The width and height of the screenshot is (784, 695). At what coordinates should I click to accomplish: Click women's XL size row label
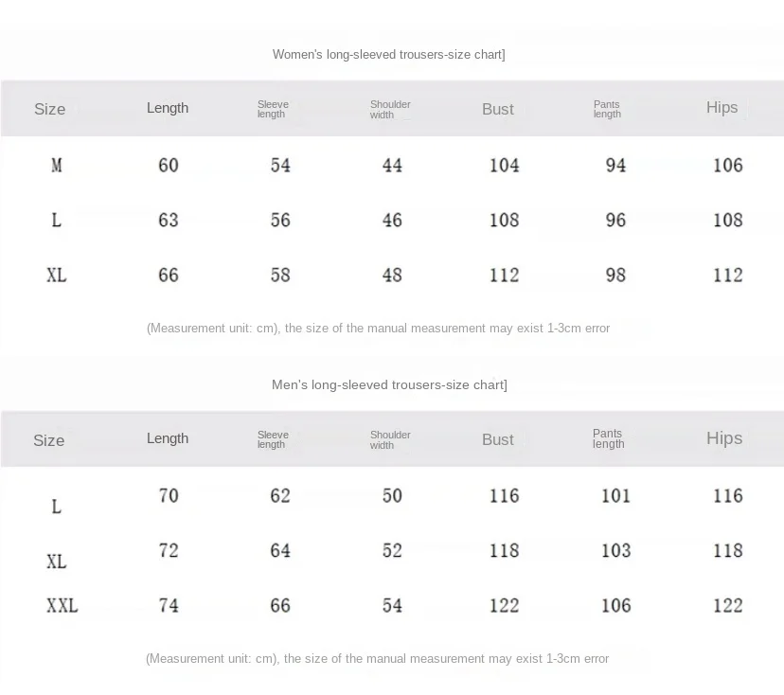coord(57,276)
